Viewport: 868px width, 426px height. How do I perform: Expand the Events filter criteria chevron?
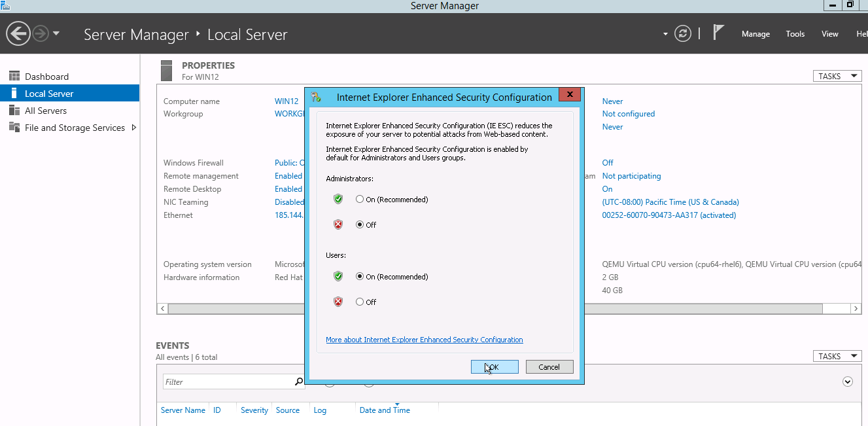pos(848,382)
